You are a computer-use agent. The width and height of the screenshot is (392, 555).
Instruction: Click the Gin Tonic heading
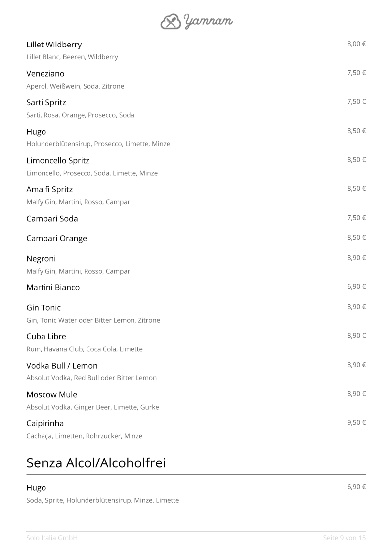[44, 308]
